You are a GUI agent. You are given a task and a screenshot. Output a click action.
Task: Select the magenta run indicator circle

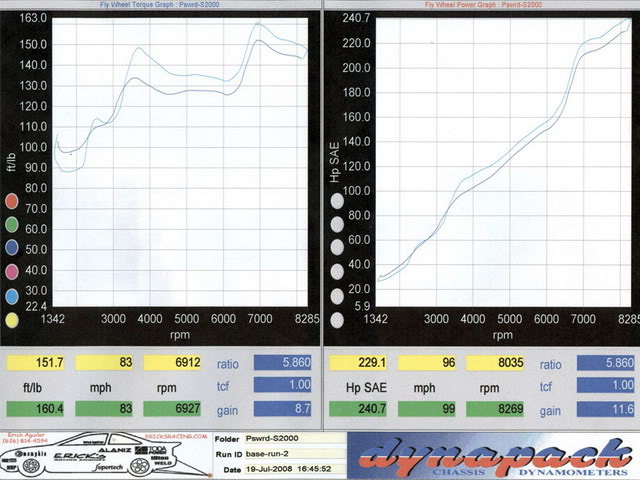(11, 272)
